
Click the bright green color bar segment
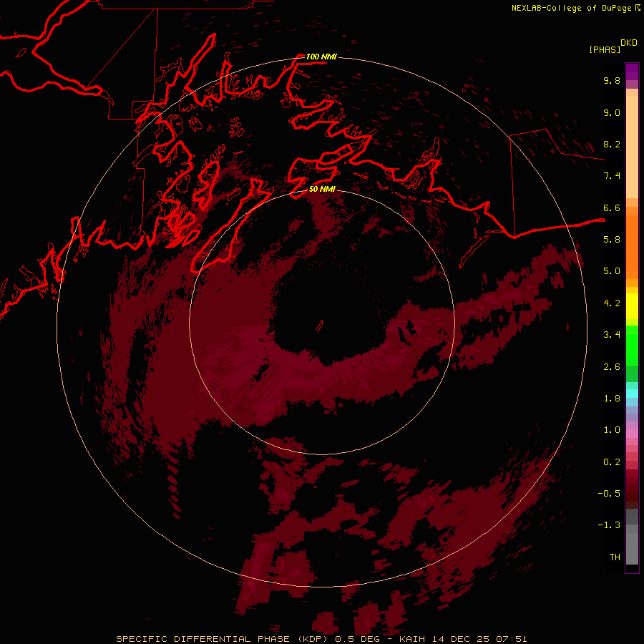coord(632,346)
